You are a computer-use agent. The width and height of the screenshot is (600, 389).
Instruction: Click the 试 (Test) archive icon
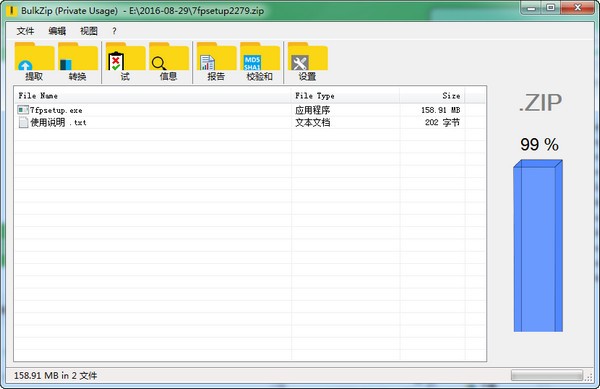pyautogui.click(x=126, y=57)
